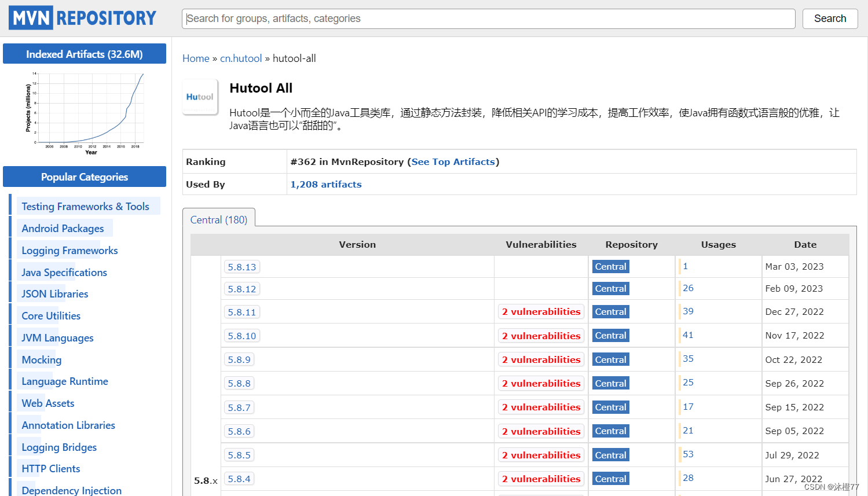View 2 vulnerabilities for version 5.8.4
Viewport: 868px width, 496px height.
click(x=541, y=479)
